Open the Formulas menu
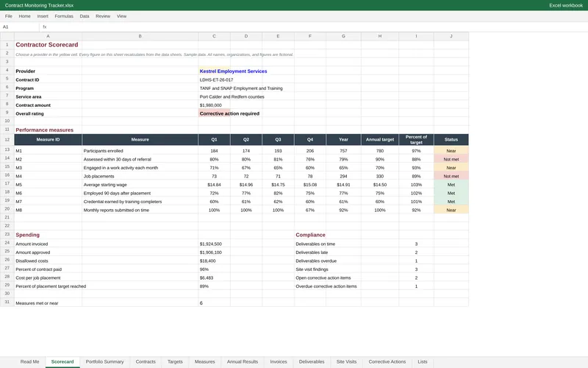The height and width of the screenshot is (368, 588). [x=64, y=16]
